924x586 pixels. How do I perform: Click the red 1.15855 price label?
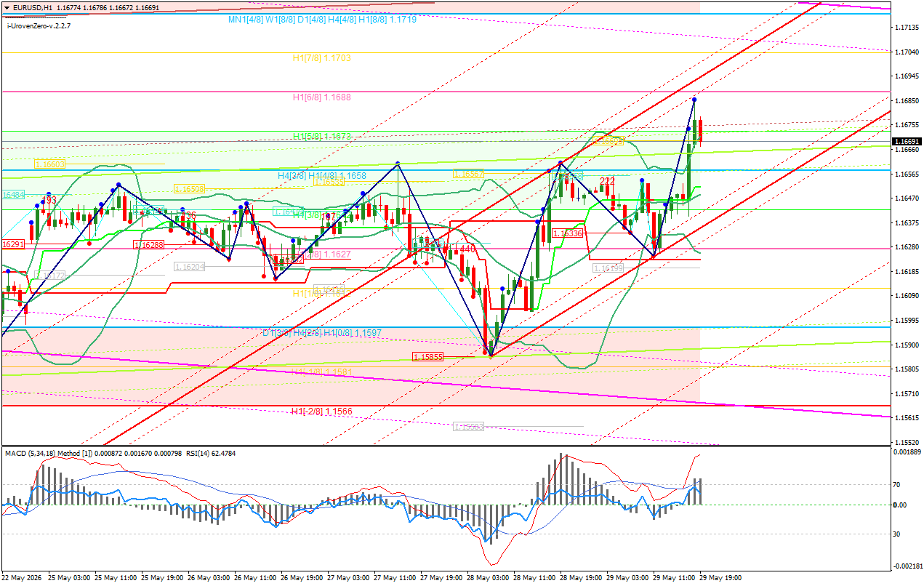427,357
